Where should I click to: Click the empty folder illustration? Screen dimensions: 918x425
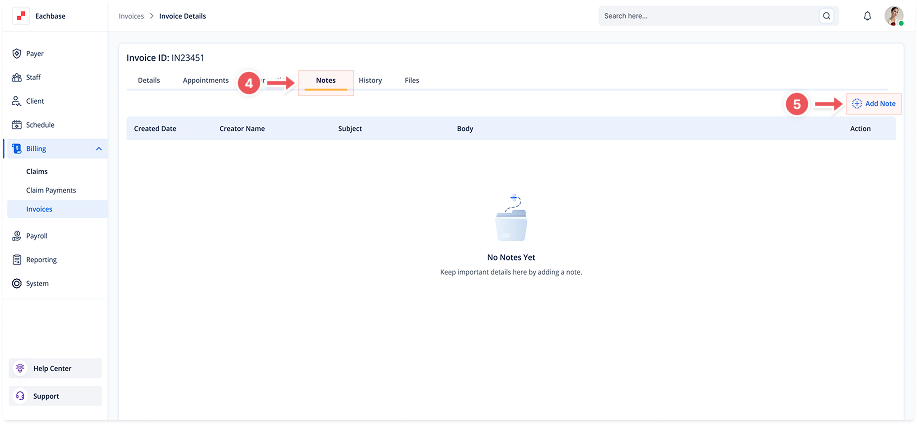click(x=511, y=218)
